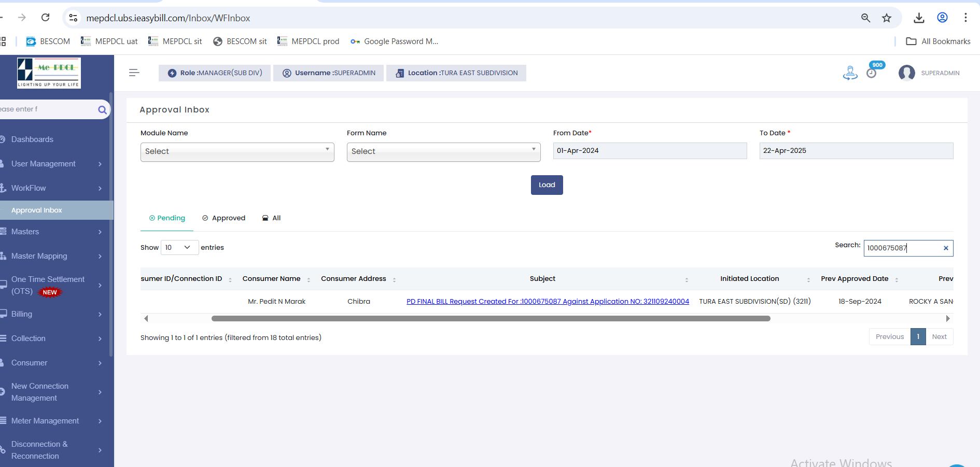The width and height of the screenshot is (980, 467).
Task: Open the Show entries count dropdown
Action: pyautogui.click(x=179, y=248)
